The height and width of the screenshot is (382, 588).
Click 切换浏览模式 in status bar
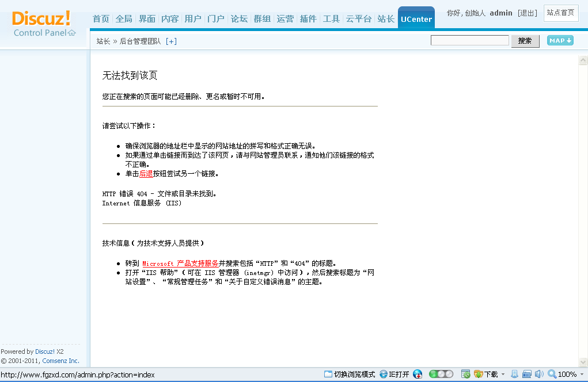point(350,374)
